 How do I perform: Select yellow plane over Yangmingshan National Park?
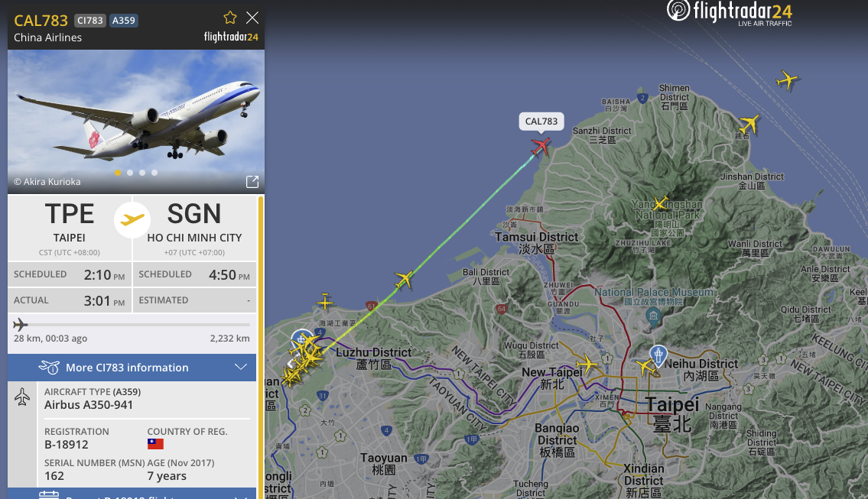pyautogui.click(x=660, y=203)
